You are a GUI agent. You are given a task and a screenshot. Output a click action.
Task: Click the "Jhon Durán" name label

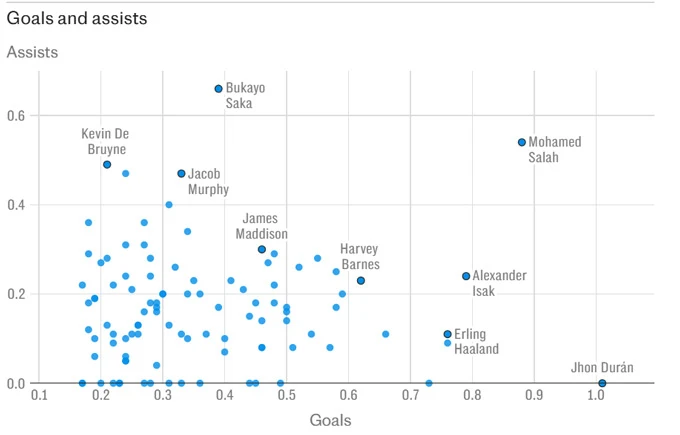click(602, 367)
